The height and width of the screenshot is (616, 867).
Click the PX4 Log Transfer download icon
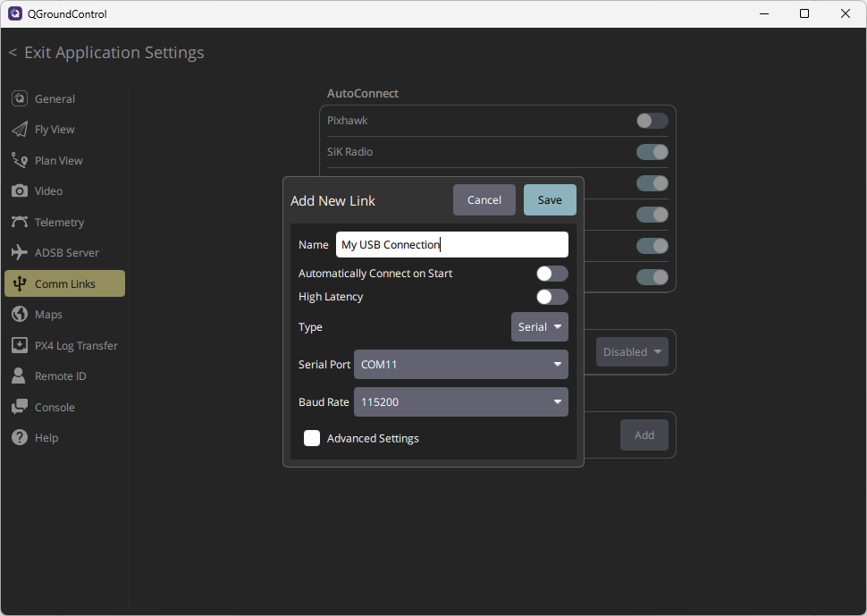pos(20,345)
